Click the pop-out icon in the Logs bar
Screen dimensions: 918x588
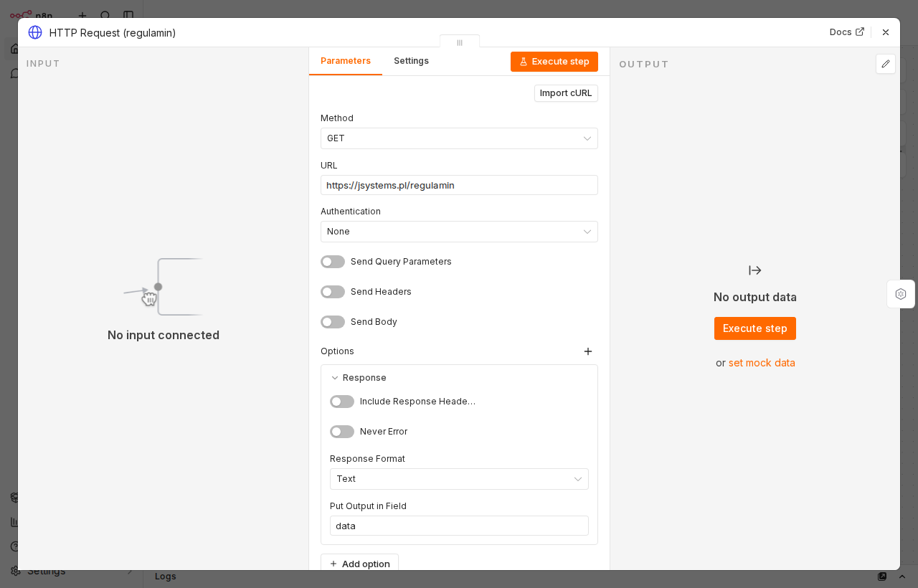tap(882, 577)
